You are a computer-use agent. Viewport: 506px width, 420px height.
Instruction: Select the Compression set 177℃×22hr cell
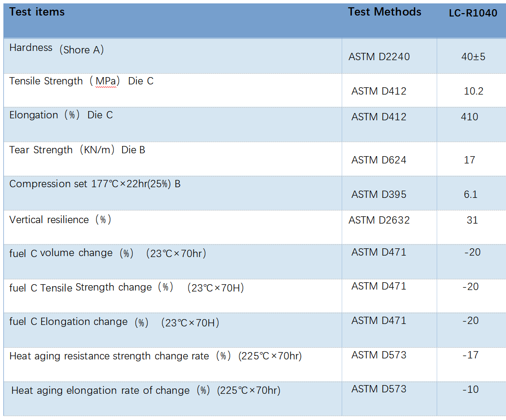pos(95,184)
